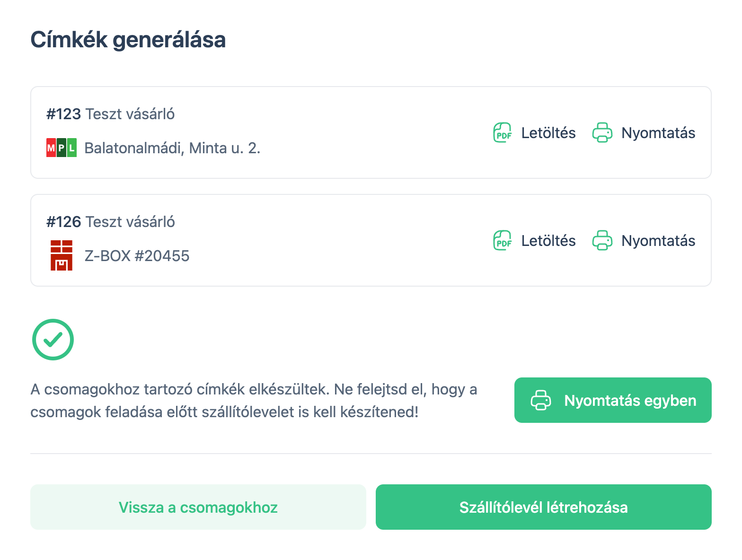Click the Z-BOX #20455 pickup point text
The width and height of the screenshot is (742, 560).
click(137, 255)
